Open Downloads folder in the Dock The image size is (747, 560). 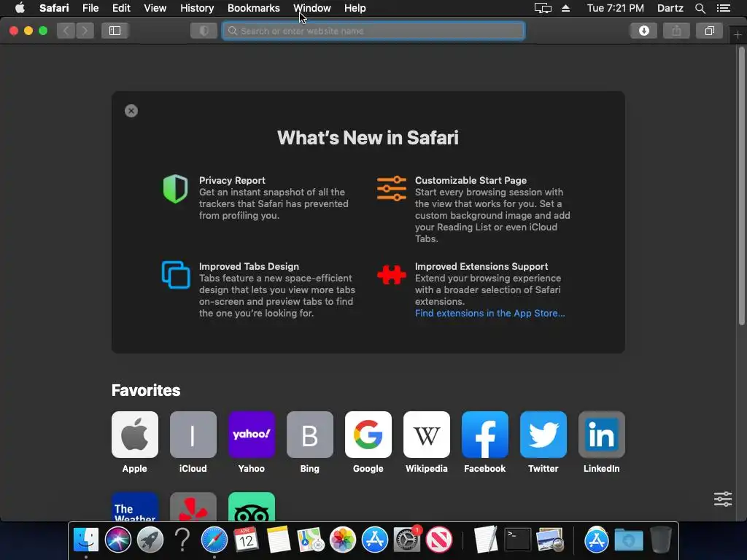click(x=628, y=540)
